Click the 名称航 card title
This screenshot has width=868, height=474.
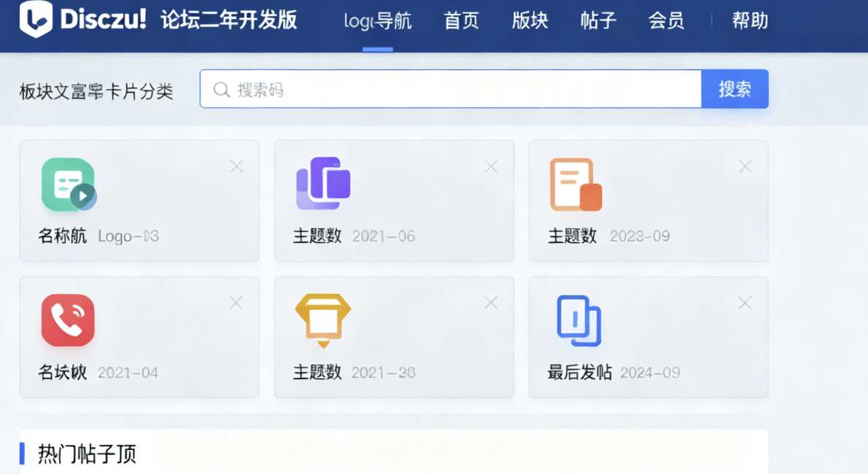(63, 236)
